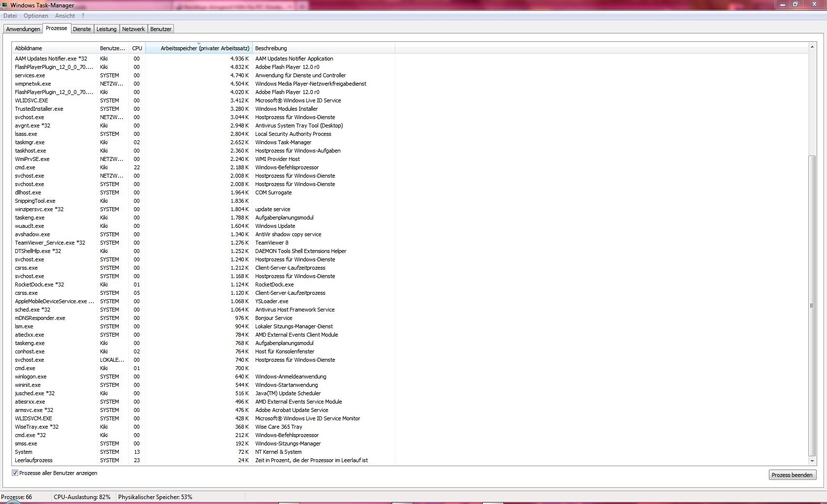
Task: Select the lsm.exe process
Action: tap(203, 326)
